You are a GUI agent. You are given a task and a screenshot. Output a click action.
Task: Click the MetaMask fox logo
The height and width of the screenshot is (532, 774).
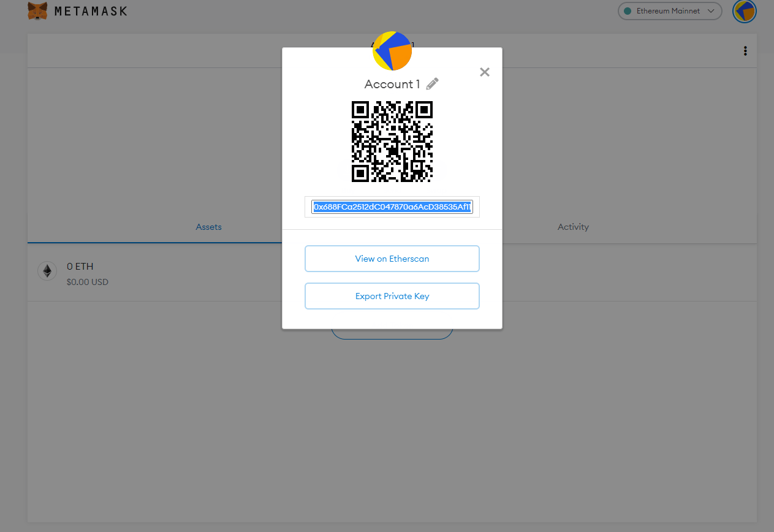coord(38,10)
